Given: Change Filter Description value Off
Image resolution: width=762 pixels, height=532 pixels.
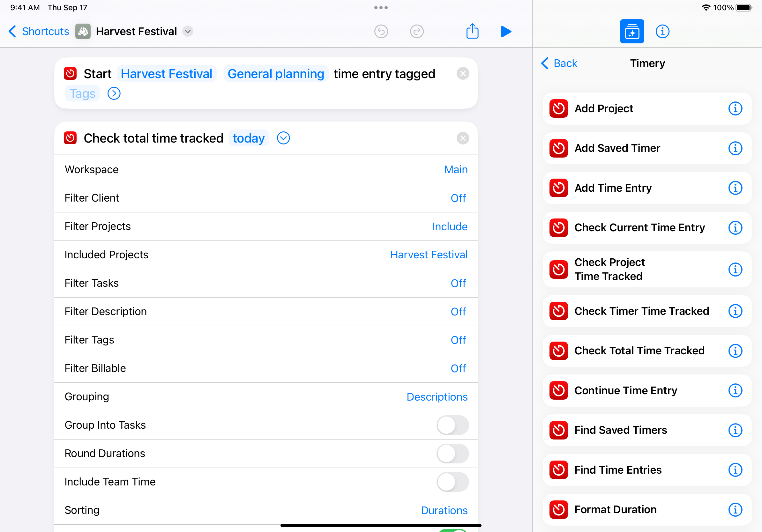Looking at the screenshot, I should 458,312.
